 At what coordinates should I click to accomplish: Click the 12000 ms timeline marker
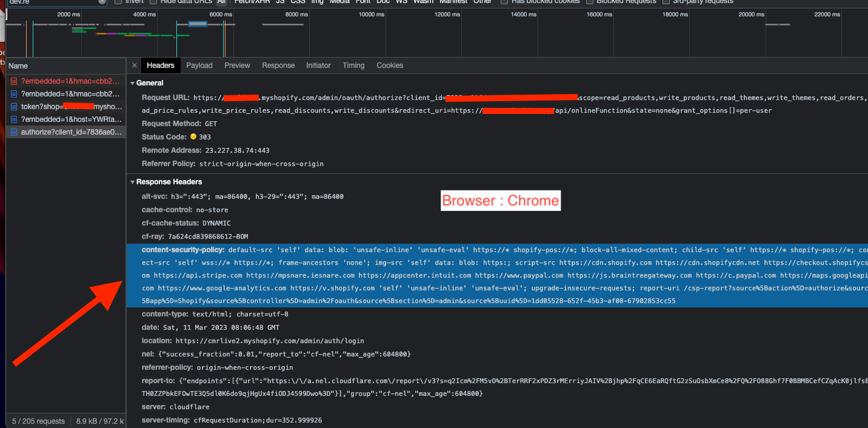tap(447, 14)
